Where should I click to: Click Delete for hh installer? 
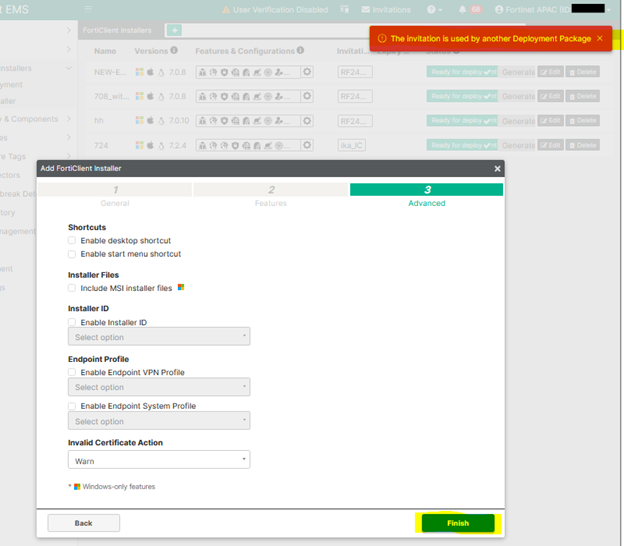[583, 121]
